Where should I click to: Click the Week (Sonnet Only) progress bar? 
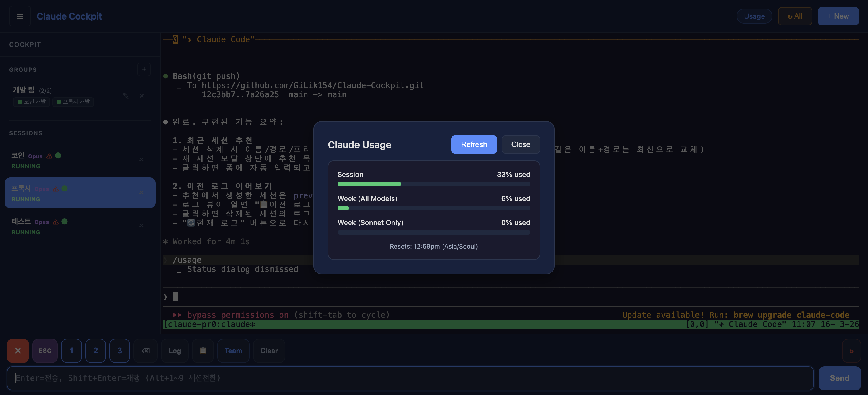[434, 232]
